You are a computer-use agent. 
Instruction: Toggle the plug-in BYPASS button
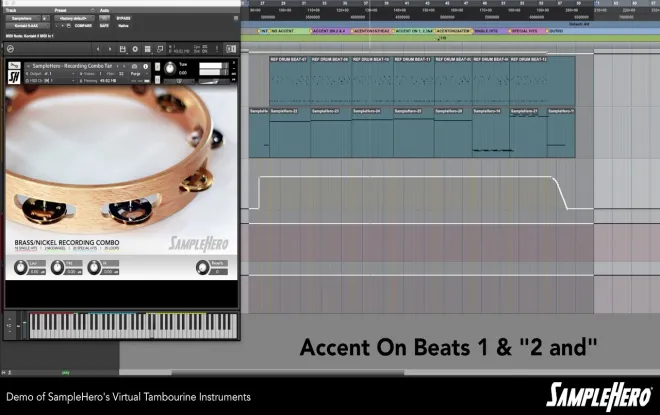[123, 19]
